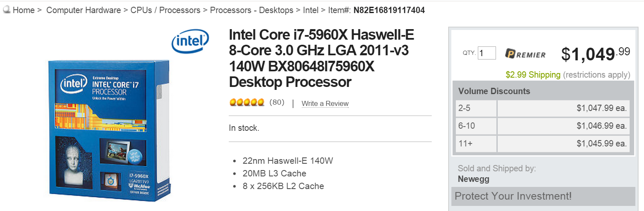This screenshot has width=644, height=211.
Task: Navigate to CPUs / Processors category
Action: 165,10
